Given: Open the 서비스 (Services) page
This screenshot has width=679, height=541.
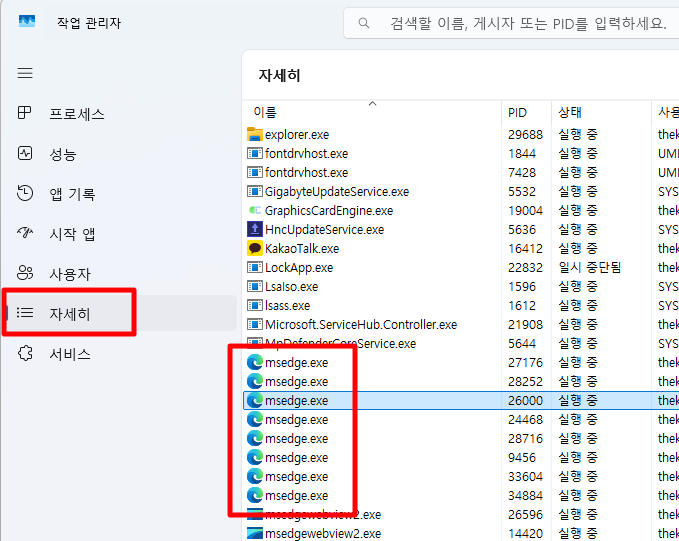Looking at the screenshot, I should (119, 354).
